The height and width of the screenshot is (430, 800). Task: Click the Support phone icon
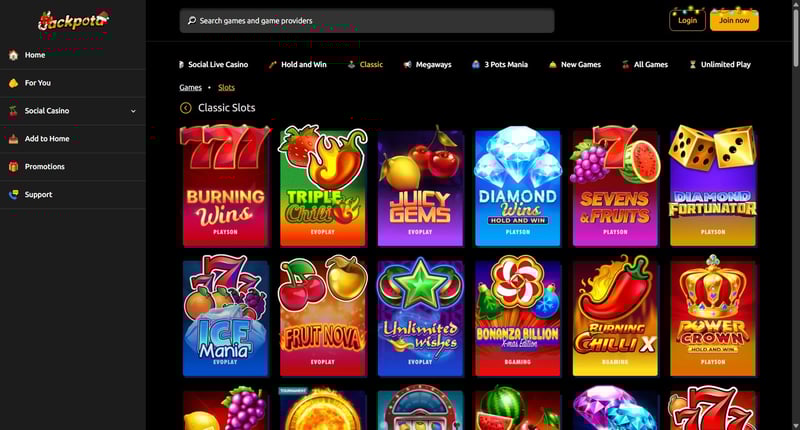[14, 194]
